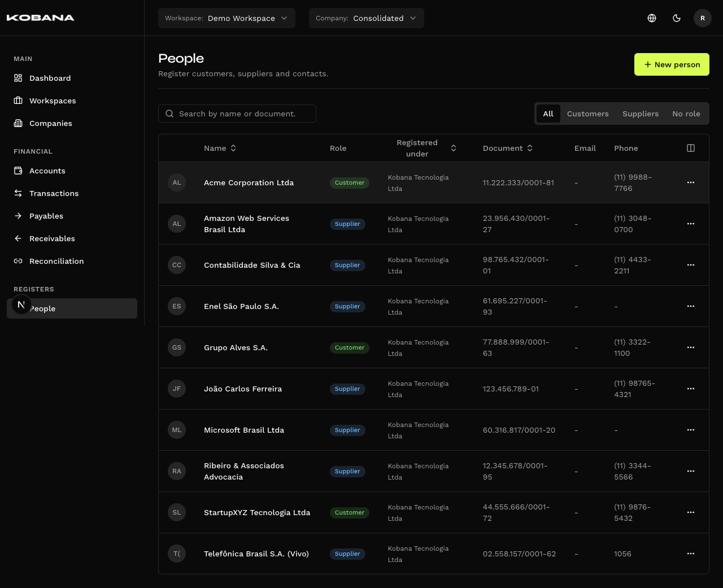Select the Suppliers filter tab
This screenshot has width=723, height=588.
pyautogui.click(x=641, y=114)
